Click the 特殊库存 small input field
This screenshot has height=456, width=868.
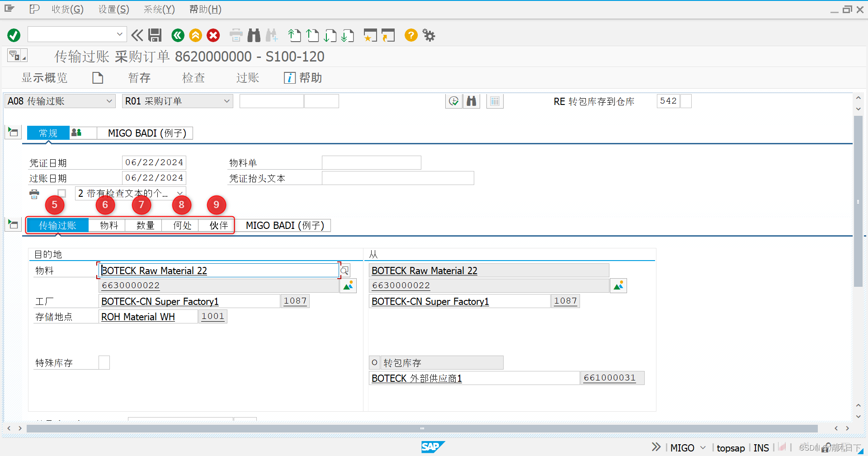point(104,362)
